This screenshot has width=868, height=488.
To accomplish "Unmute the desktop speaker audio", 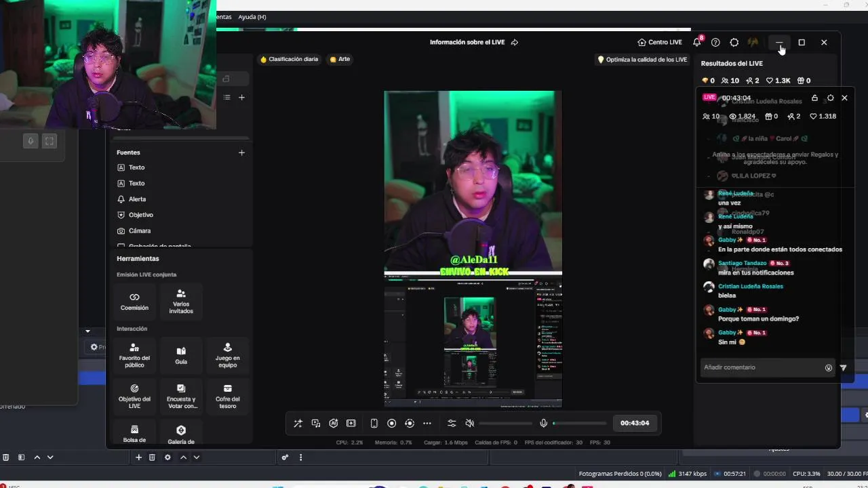I will coord(469,423).
